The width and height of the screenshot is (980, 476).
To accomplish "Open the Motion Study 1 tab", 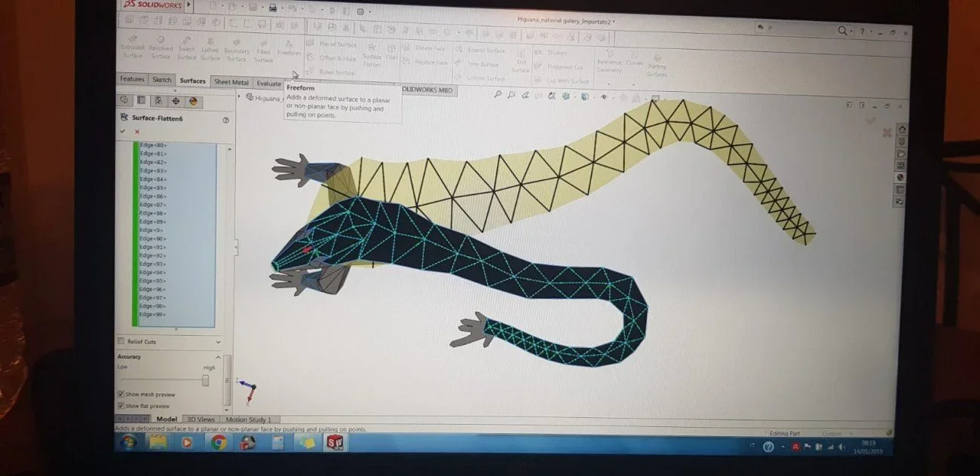I will tap(250, 420).
